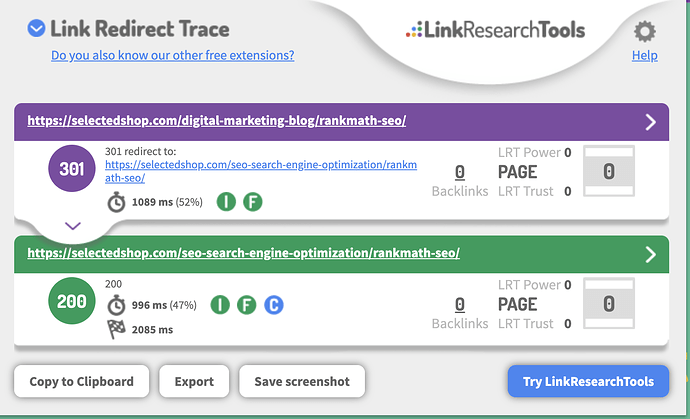The image size is (690, 419).
Task: Click the stopwatch icon beside 1089 ms
Action: [x=116, y=202]
